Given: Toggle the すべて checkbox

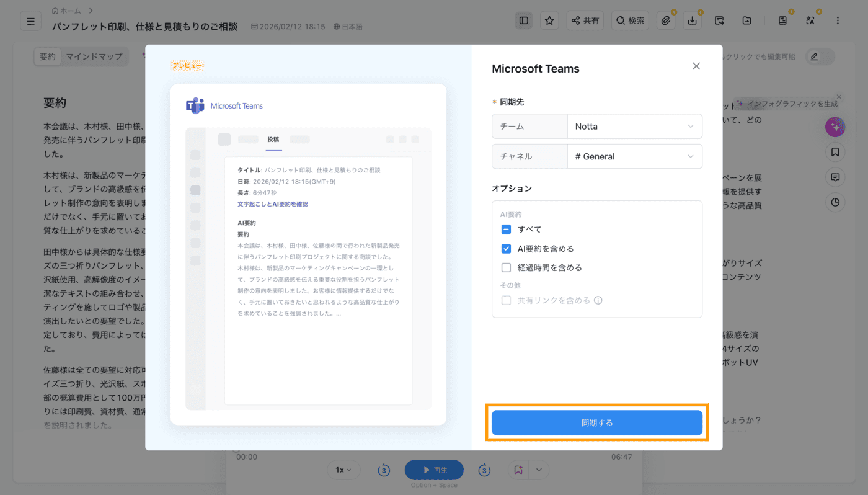Looking at the screenshot, I should (x=506, y=230).
